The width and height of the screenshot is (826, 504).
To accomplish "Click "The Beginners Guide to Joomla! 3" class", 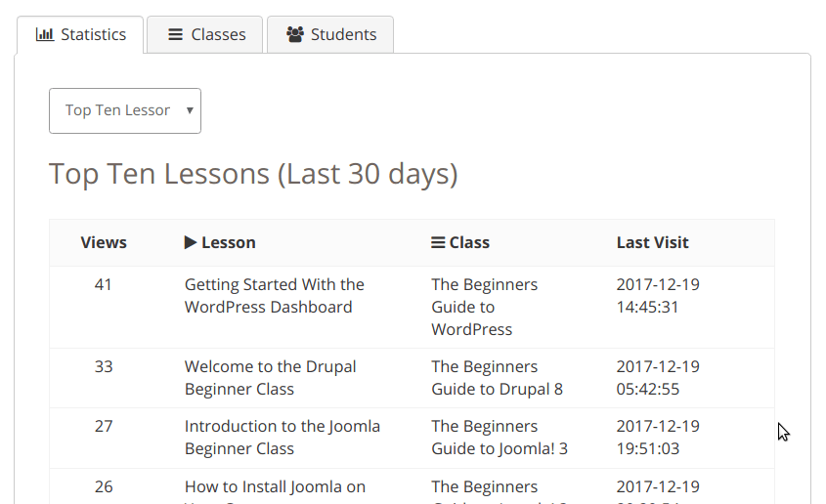I will point(499,438).
